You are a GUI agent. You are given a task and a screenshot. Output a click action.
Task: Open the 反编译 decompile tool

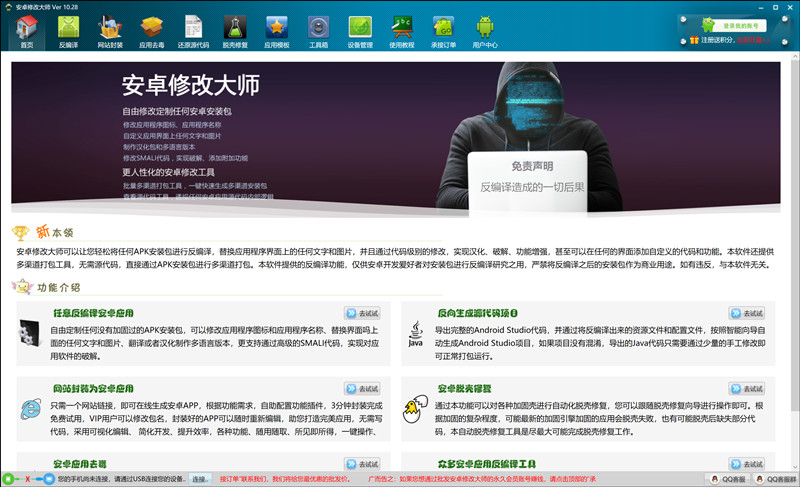[x=68, y=31]
